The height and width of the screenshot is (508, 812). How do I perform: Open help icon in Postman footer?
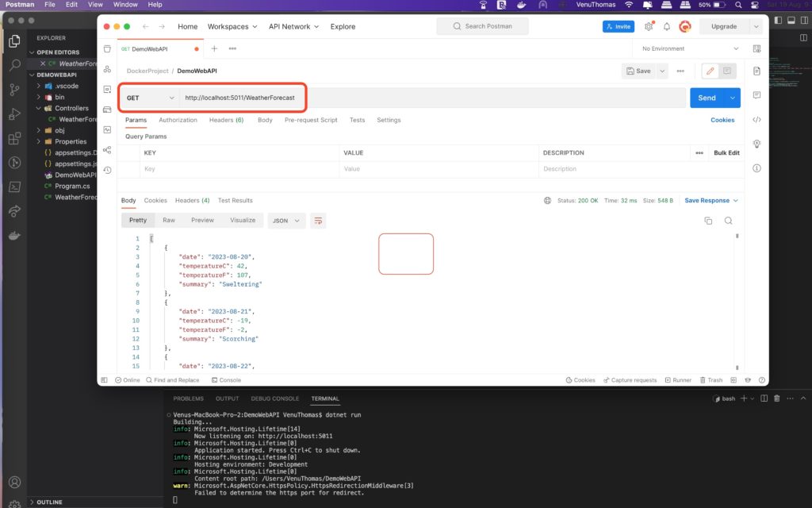(762, 380)
